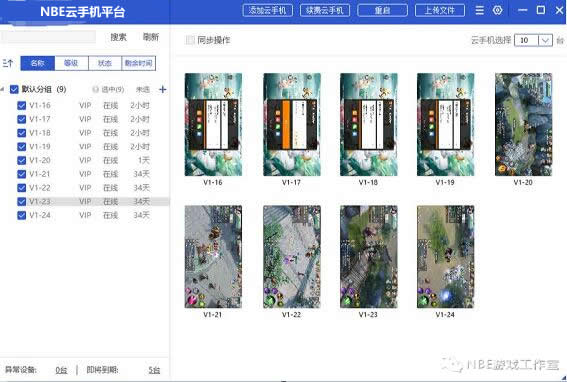Click the 搜索 button
The width and height of the screenshot is (567, 382).
click(119, 37)
